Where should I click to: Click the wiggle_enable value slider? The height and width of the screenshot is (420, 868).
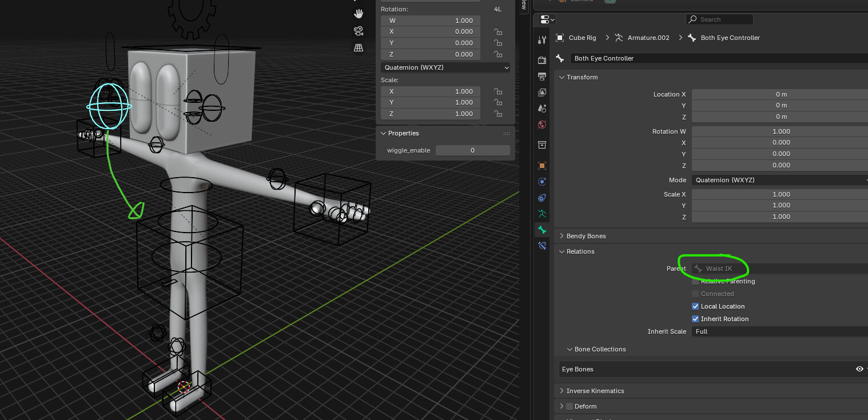[472, 150]
